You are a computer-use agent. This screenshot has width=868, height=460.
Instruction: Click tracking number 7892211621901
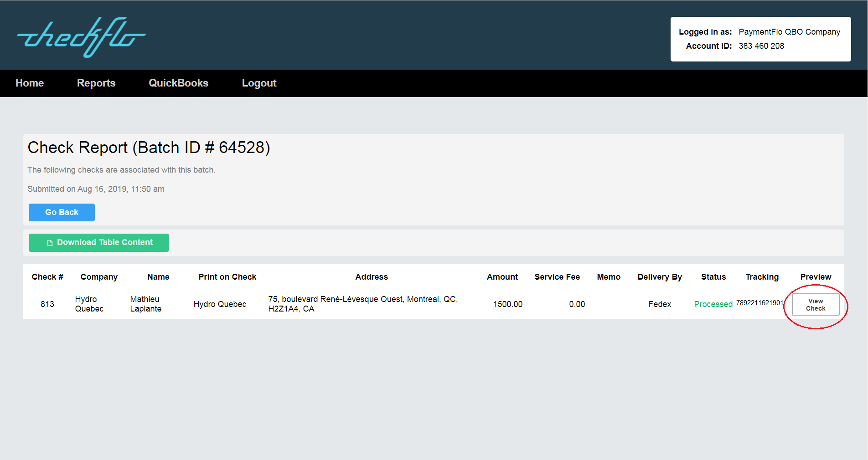coord(759,303)
